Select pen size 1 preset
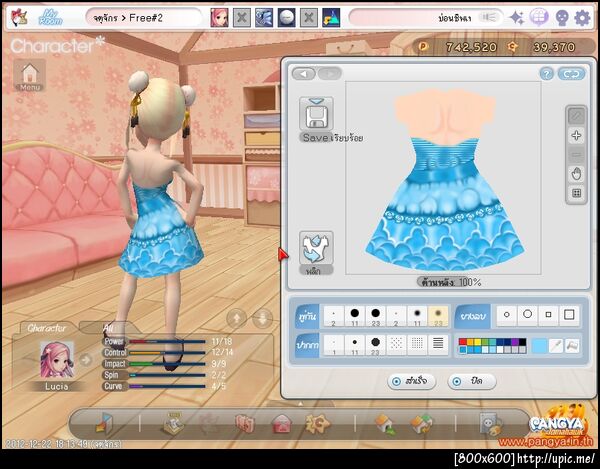Screen dimensions: 600x469 334,345
